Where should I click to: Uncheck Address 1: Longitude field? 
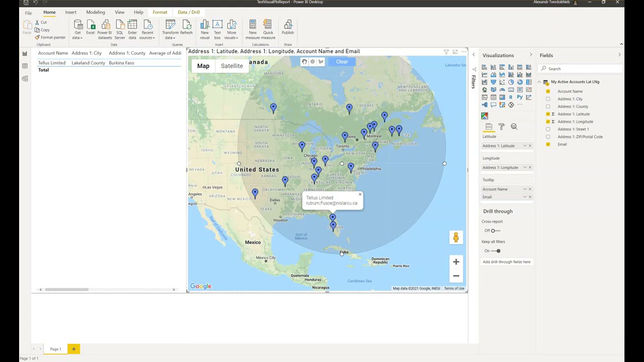coord(548,122)
